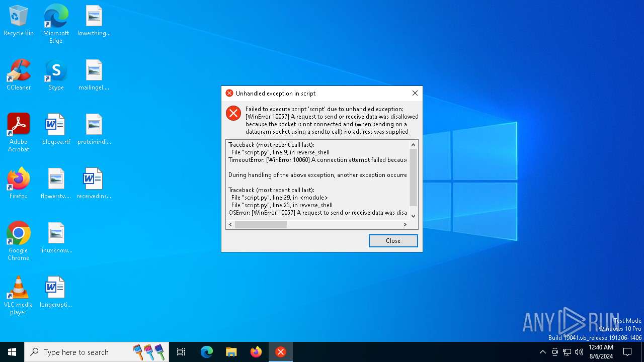Close the Unhandled exception dialog with X
Image resolution: width=644 pixels, height=362 pixels.
tap(415, 93)
